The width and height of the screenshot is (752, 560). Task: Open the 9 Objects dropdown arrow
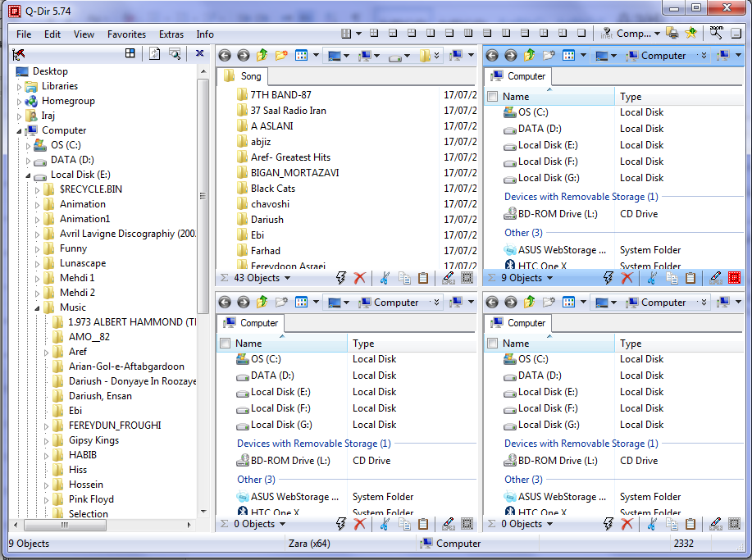(x=549, y=278)
